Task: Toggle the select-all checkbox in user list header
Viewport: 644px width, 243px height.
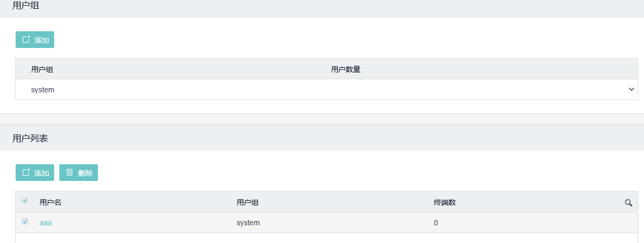Action: point(25,201)
